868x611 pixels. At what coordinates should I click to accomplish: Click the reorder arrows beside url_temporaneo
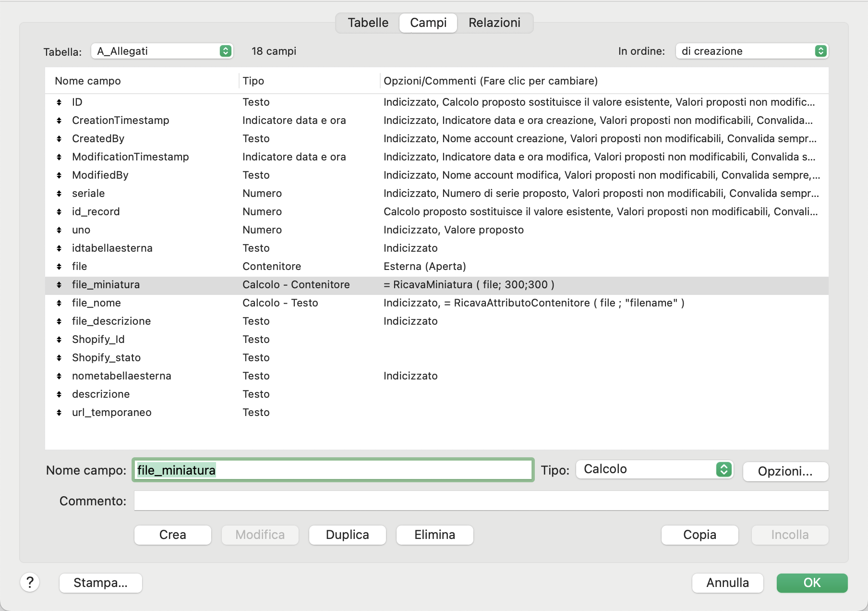(59, 412)
